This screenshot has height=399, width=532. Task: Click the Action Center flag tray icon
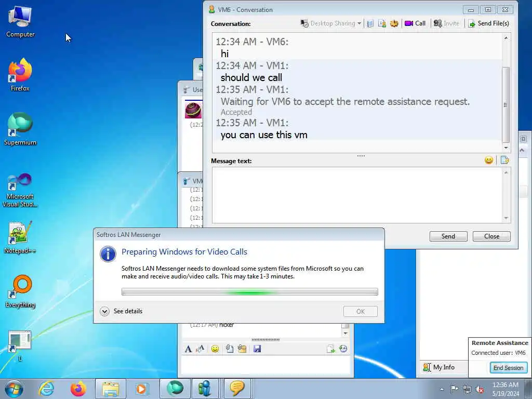click(x=454, y=389)
